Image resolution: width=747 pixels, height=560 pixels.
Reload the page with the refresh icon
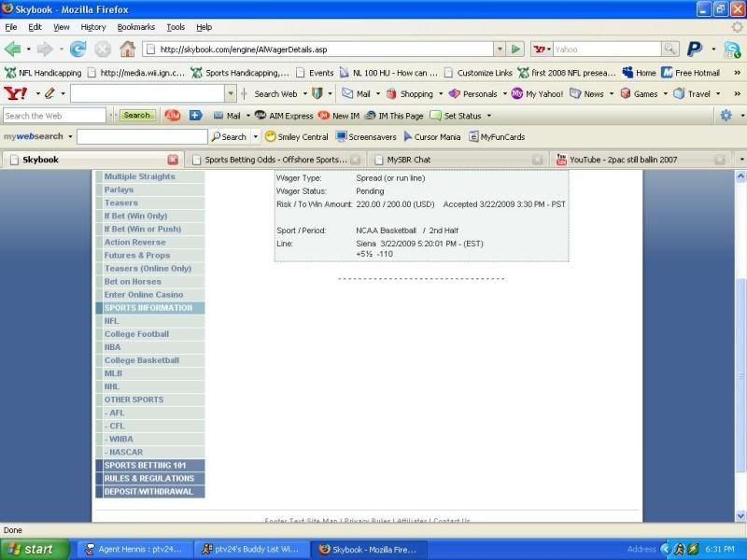tap(78, 49)
